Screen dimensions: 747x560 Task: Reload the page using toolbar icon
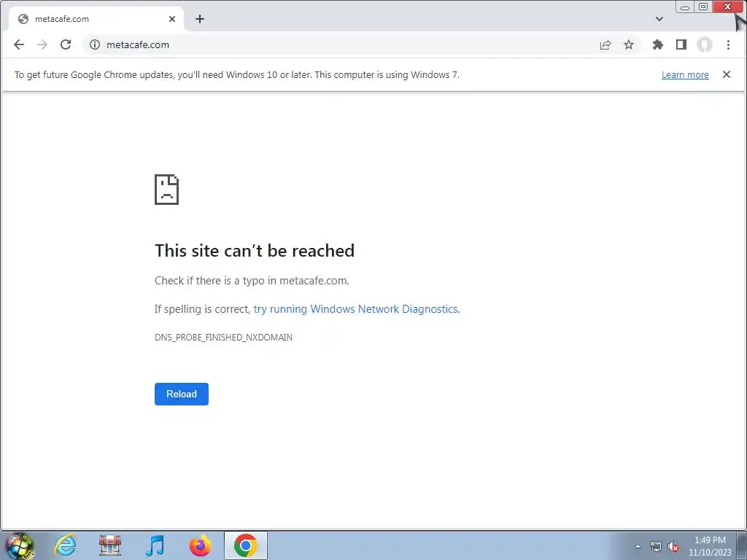point(66,44)
